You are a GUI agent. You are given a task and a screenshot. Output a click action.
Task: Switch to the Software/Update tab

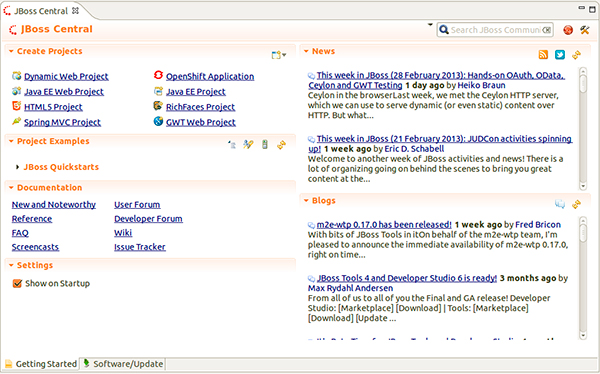click(x=123, y=364)
